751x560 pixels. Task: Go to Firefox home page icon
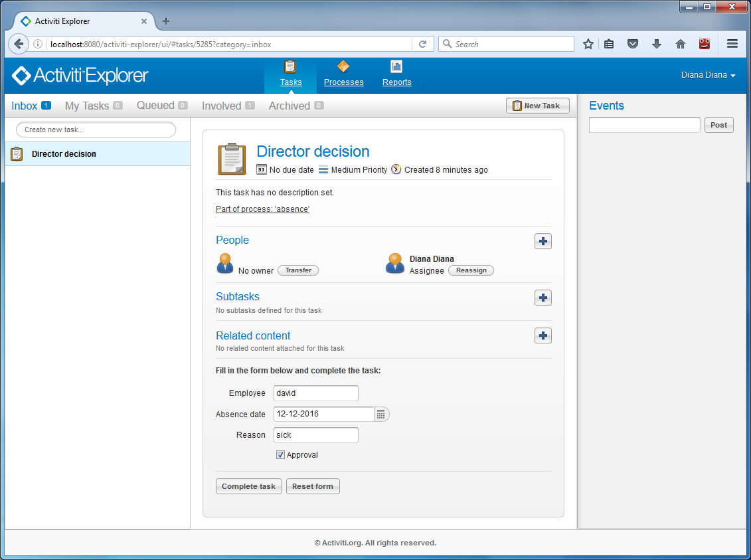pos(680,44)
